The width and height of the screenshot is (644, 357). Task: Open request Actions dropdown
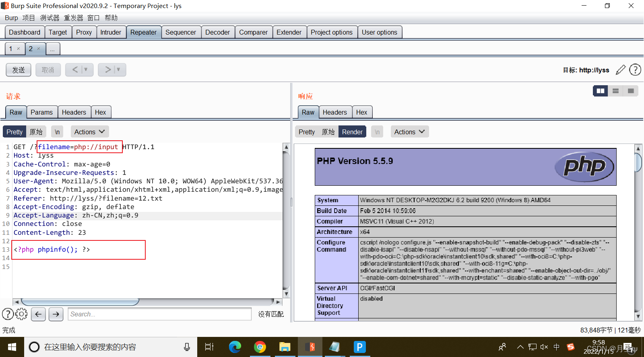tap(90, 132)
